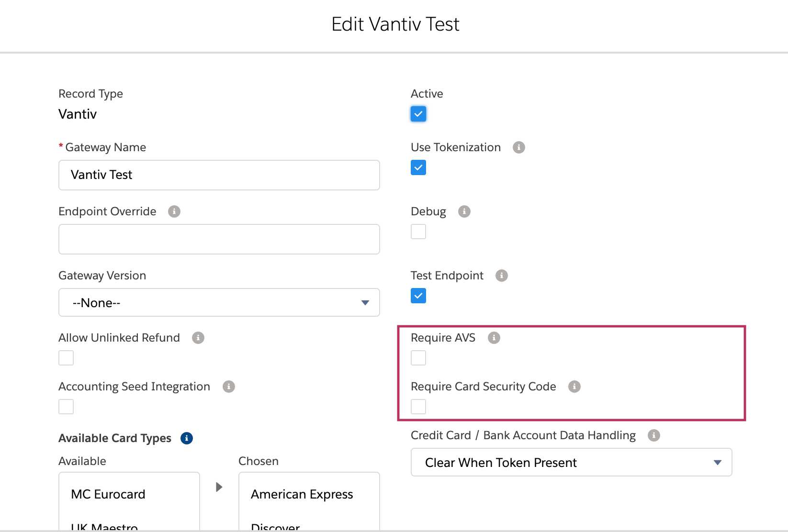Click move-to-Chosen arrow button
Image resolution: width=788 pixels, height=532 pixels.
[x=219, y=487]
